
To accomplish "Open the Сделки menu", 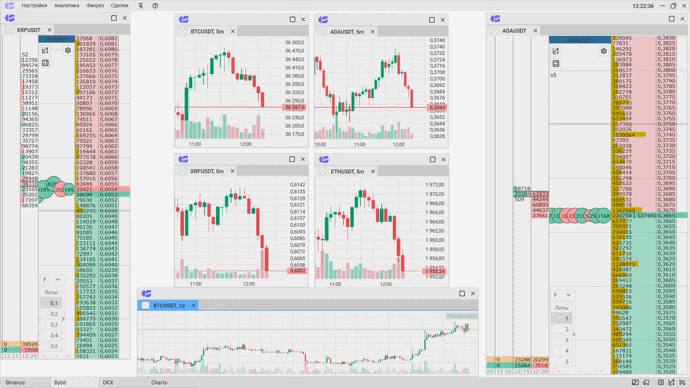I will 119,6.
